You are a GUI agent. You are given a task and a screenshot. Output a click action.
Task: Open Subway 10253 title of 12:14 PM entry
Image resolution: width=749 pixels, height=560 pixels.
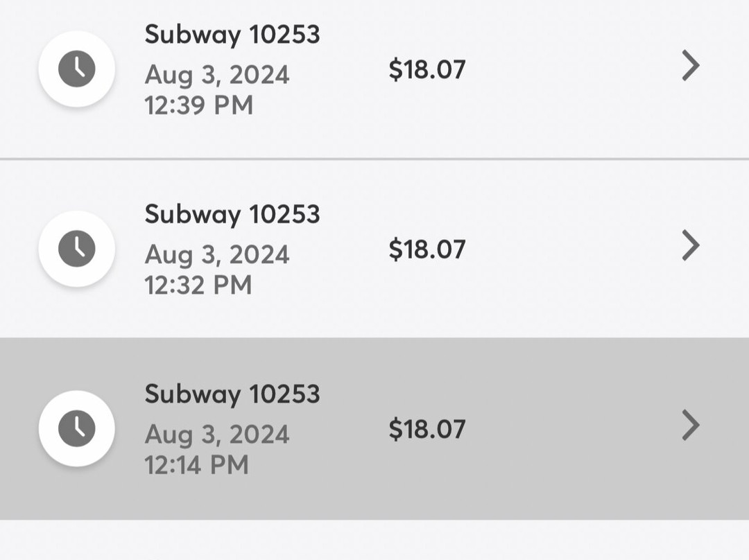point(232,394)
